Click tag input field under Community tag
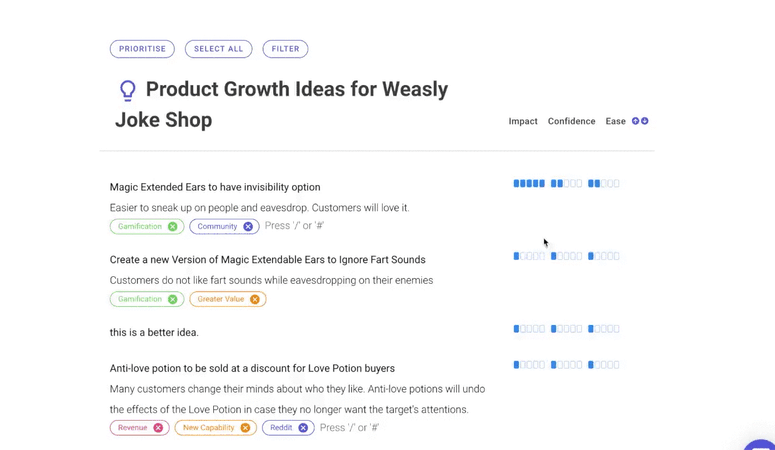 coord(295,226)
